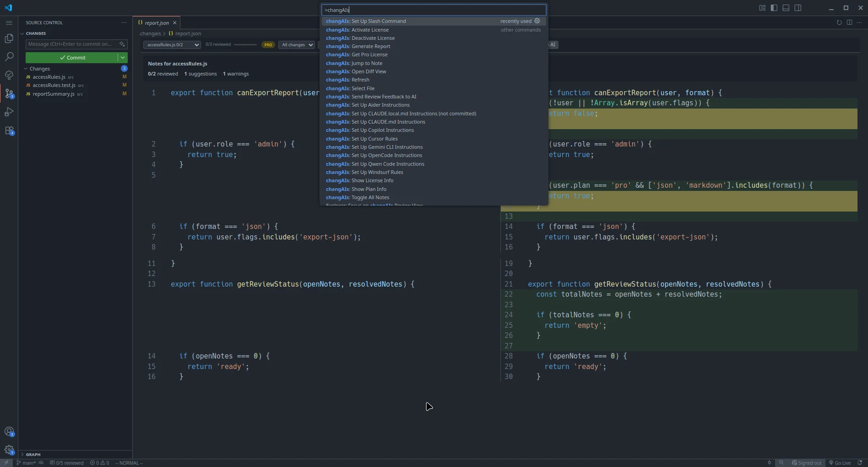Click the Signed out status item
Viewport: 868px width, 467px height.
pos(807,463)
